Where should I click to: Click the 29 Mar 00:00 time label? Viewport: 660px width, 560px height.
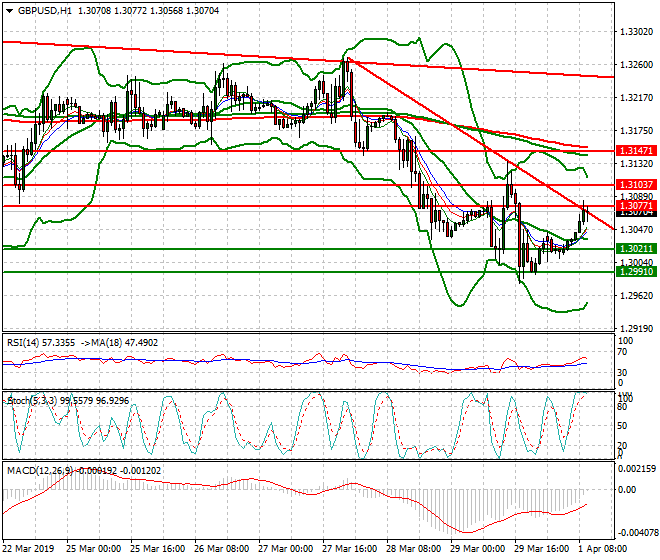click(x=477, y=549)
